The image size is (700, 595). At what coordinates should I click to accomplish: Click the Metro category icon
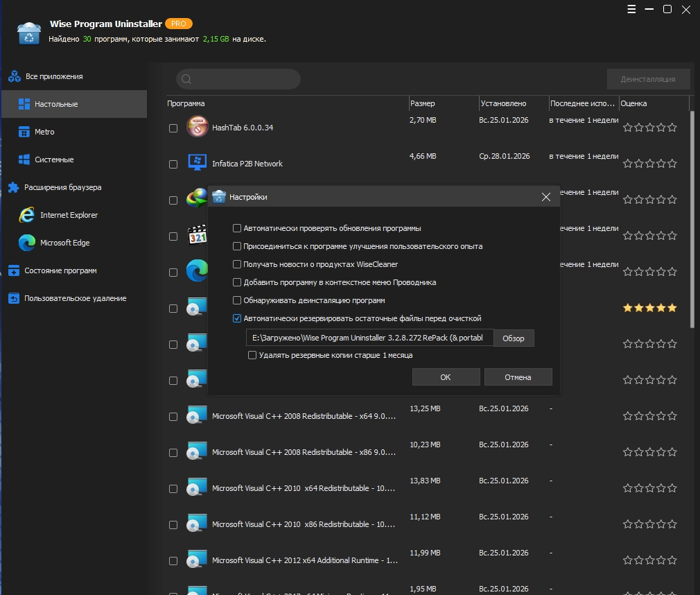point(24,132)
